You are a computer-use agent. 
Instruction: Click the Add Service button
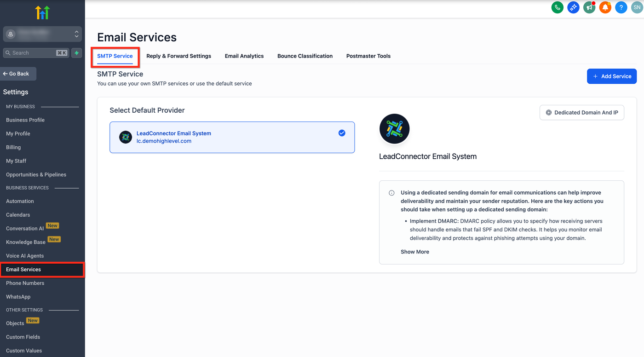[611, 76]
